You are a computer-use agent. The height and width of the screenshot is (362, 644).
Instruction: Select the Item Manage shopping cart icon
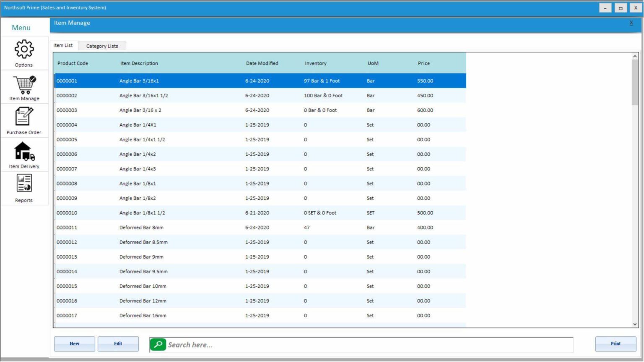pos(23,84)
